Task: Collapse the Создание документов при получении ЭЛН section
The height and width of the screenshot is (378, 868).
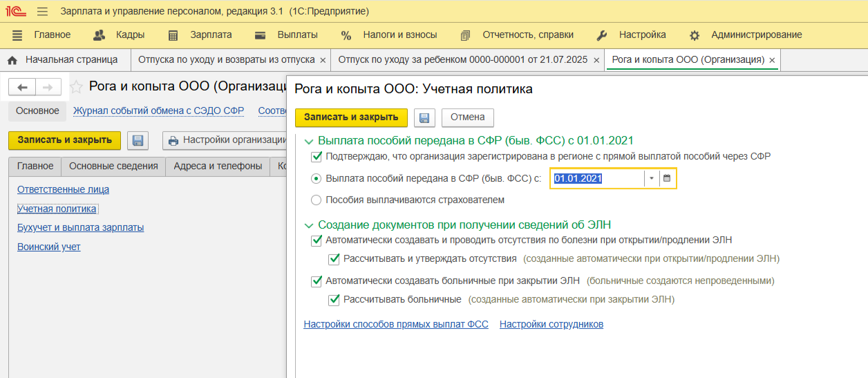Action: click(x=309, y=225)
